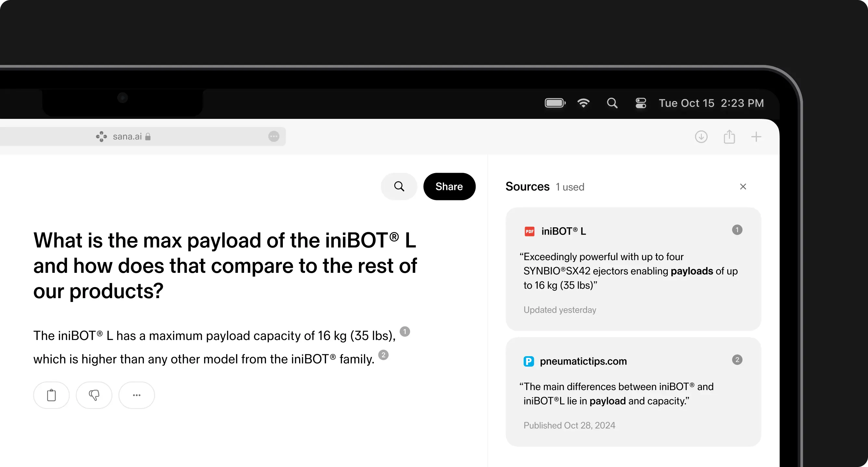868x467 pixels.
Task: Open Control Center in the menu bar
Action: pyautogui.click(x=640, y=103)
